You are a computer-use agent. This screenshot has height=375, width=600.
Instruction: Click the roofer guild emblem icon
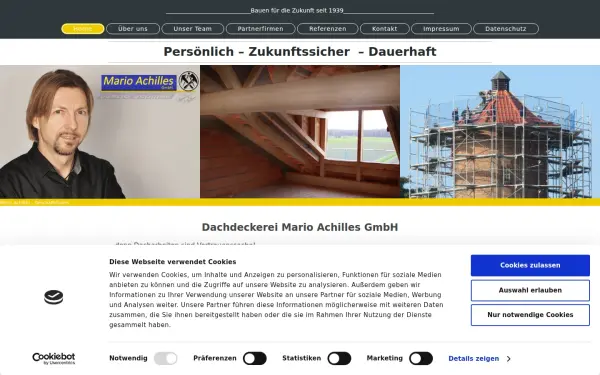(189, 81)
